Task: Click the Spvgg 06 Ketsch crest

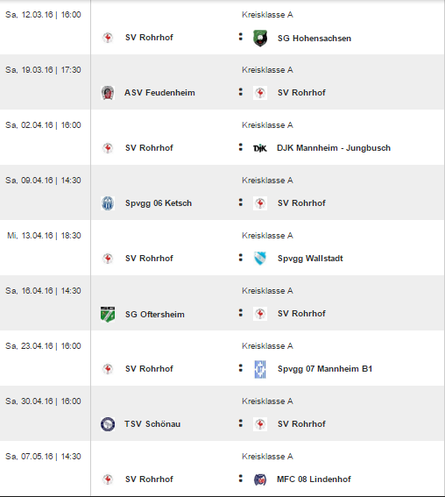Action: 108,203
